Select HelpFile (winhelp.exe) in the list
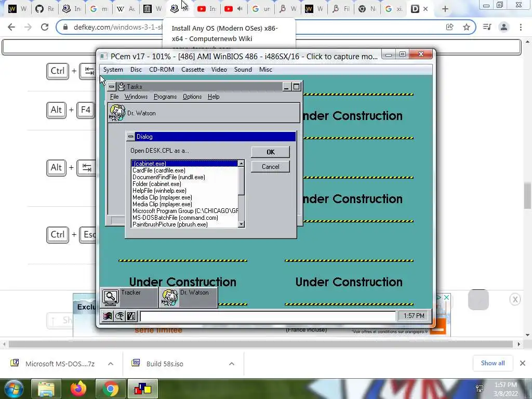The image size is (532, 399). point(184,191)
